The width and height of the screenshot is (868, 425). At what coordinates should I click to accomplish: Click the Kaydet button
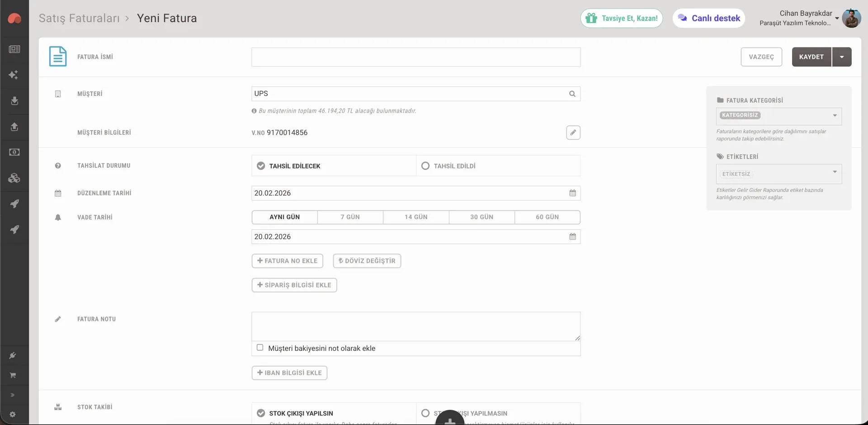[811, 57]
